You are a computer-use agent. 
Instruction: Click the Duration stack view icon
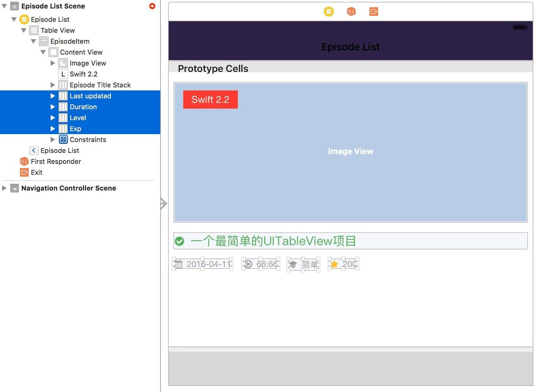pyautogui.click(x=63, y=106)
